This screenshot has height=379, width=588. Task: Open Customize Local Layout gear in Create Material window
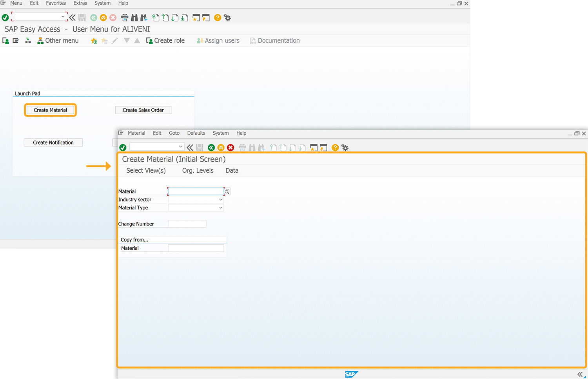click(345, 148)
